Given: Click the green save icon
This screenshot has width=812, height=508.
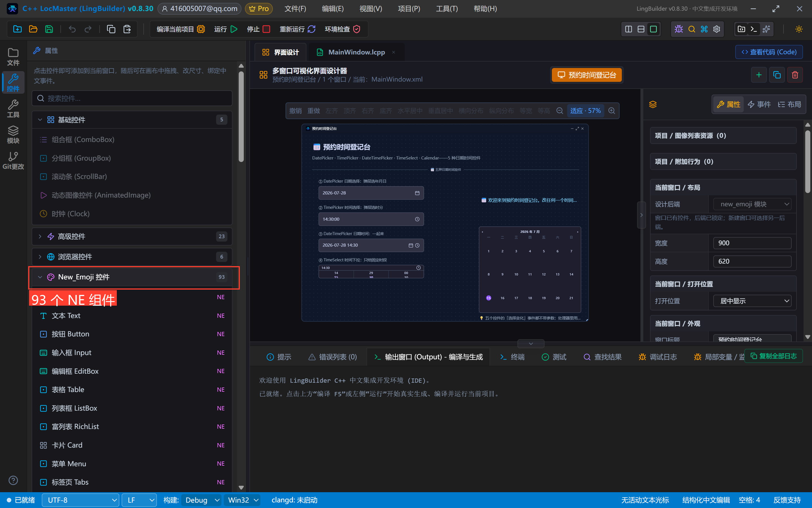Looking at the screenshot, I should click(49, 29).
